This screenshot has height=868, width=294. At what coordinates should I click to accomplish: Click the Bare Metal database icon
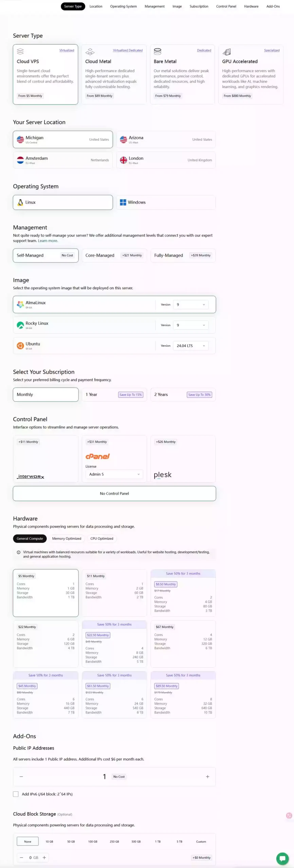coord(158,52)
